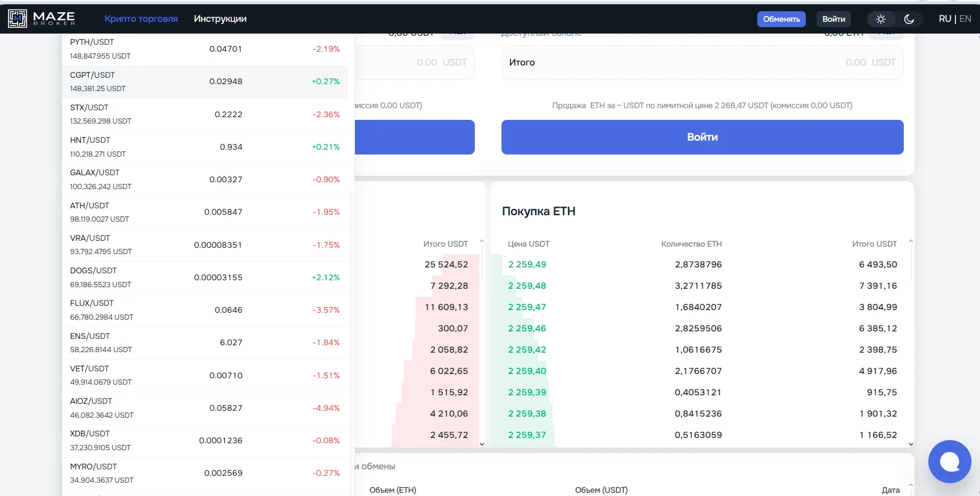Image resolution: width=980 pixels, height=496 pixels.
Task: Click buy order price 2 259,49
Action: pyautogui.click(x=527, y=264)
